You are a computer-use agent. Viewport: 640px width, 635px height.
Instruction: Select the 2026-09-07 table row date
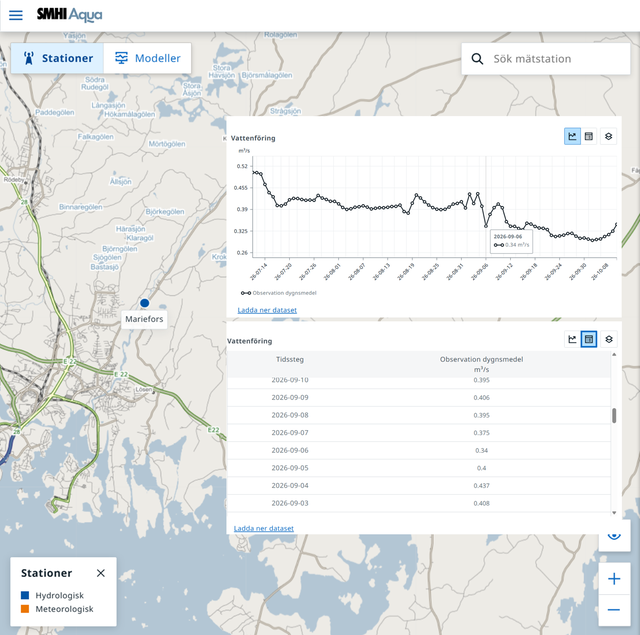pyautogui.click(x=290, y=433)
